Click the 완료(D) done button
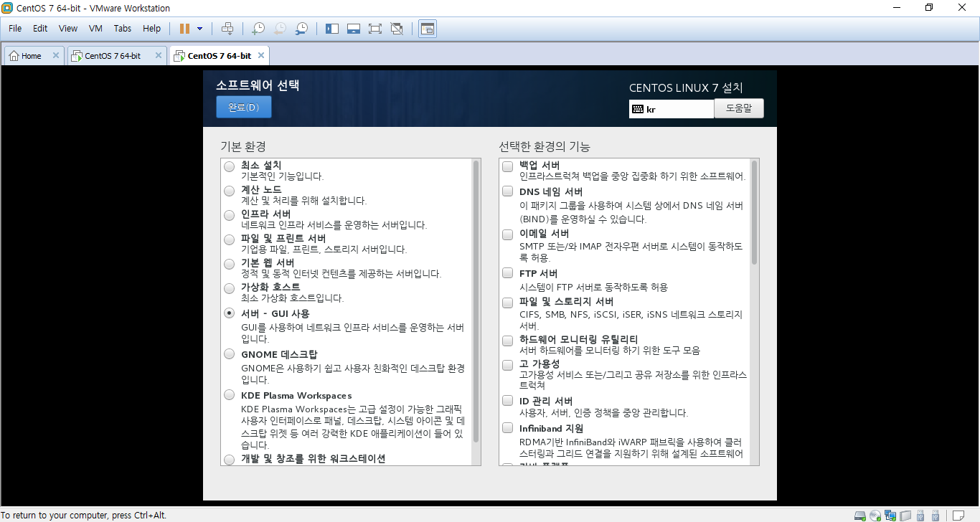 (244, 107)
